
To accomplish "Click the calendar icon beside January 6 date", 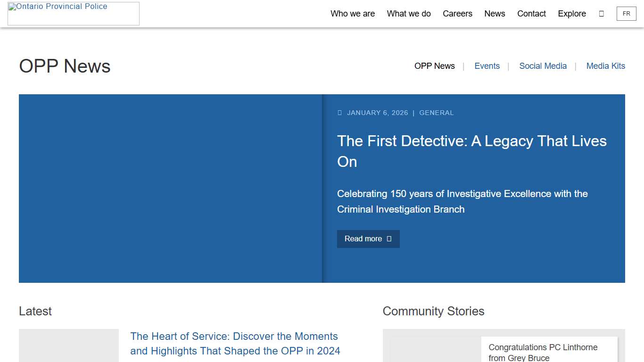I will pyautogui.click(x=339, y=113).
